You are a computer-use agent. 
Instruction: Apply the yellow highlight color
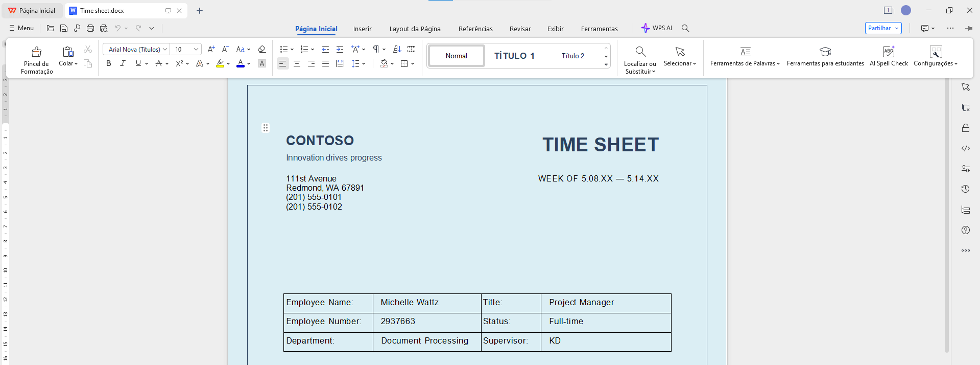[x=220, y=63]
